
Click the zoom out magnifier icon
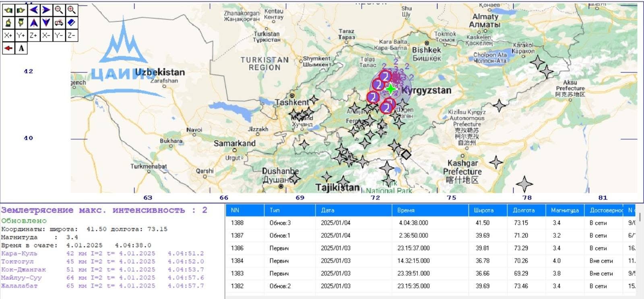[x=59, y=10]
